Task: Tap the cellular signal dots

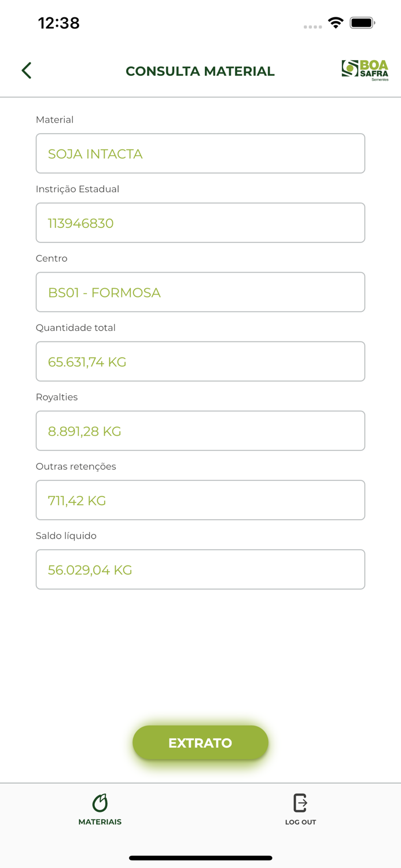Action: coord(312,27)
